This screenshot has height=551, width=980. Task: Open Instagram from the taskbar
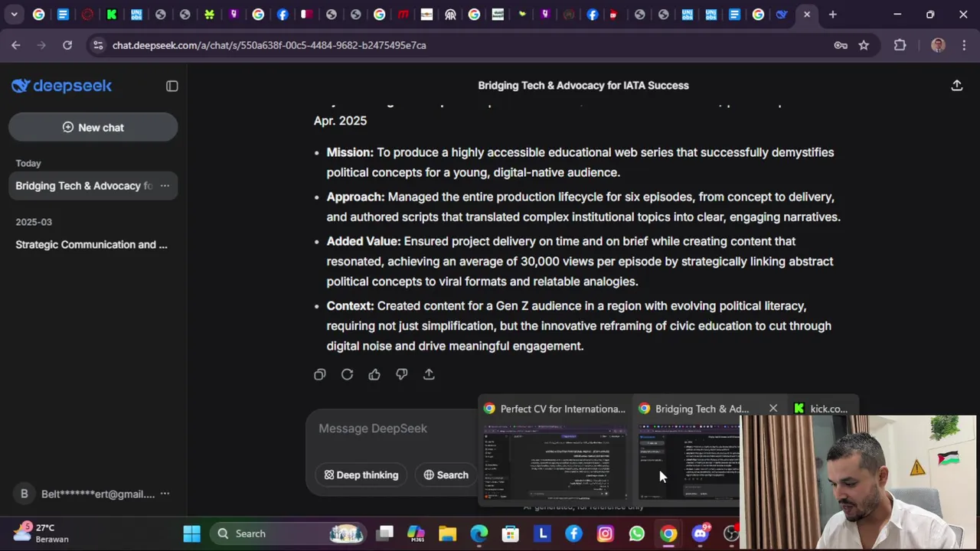coord(605,533)
